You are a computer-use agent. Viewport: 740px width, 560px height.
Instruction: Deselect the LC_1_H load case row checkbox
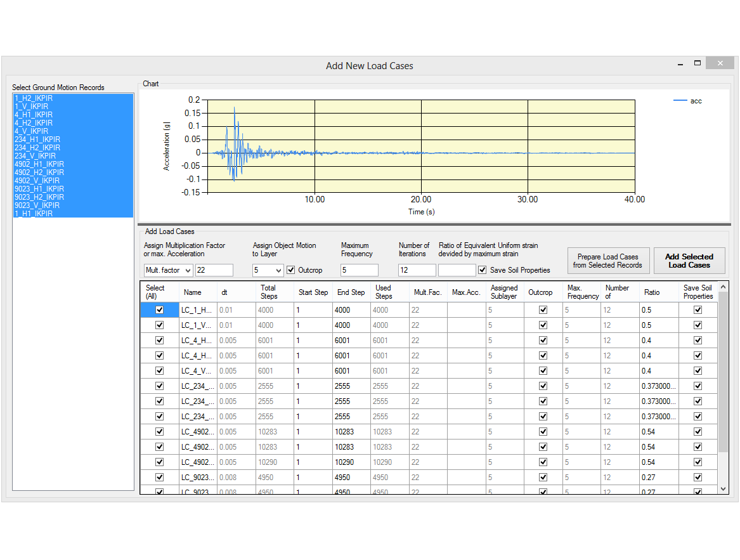pyautogui.click(x=159, y=310)
